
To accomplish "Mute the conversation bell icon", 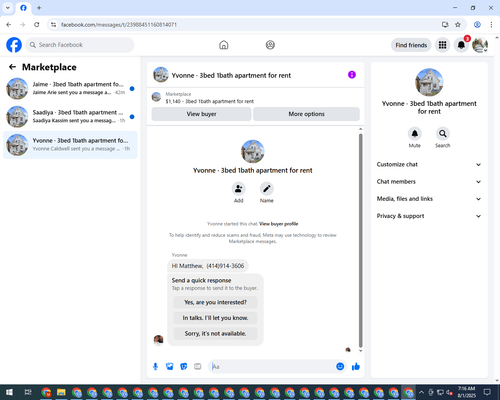I will coord(415,134).
